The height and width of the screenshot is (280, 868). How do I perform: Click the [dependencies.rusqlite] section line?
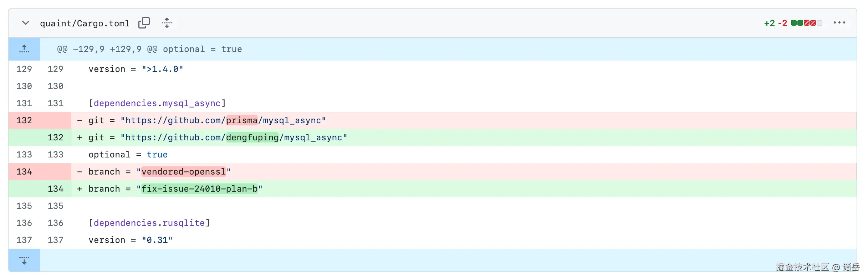[x=149, y=223]
